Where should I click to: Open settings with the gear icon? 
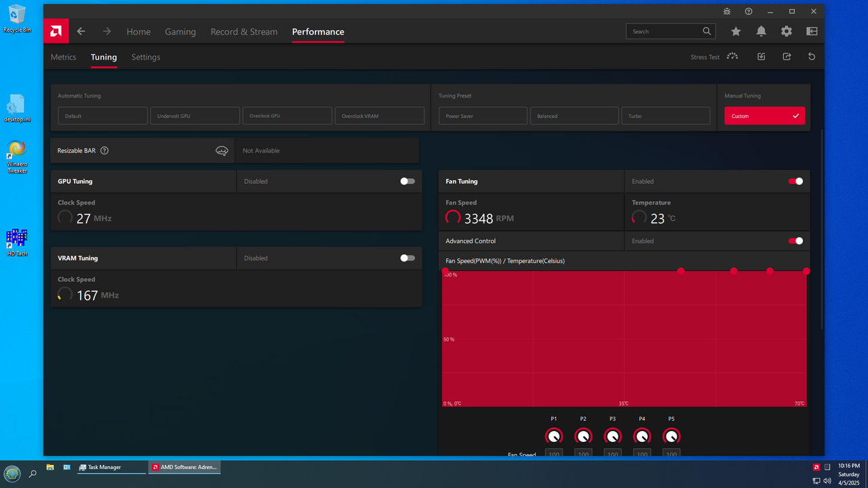(786, 31)
